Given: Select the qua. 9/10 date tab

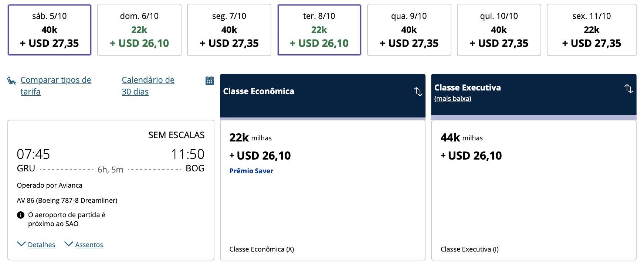Looking at the screenshot, I should (x=409, y=30).
